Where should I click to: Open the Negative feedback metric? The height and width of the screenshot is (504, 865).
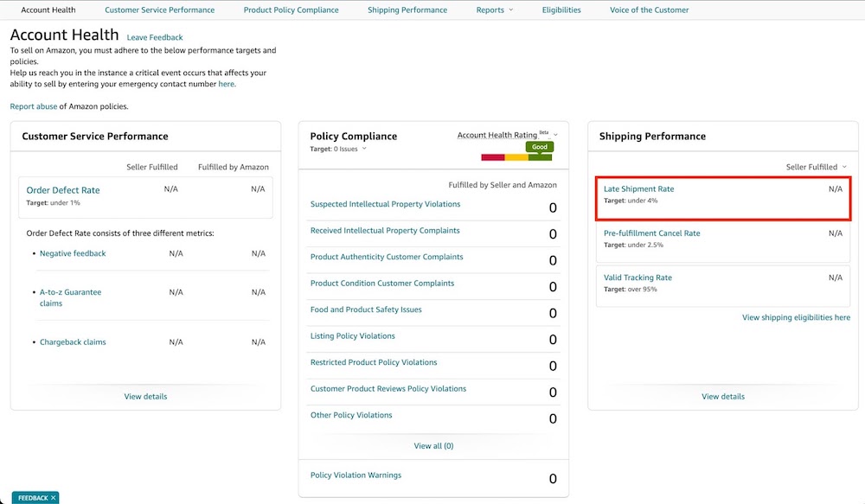pos(73,253)
